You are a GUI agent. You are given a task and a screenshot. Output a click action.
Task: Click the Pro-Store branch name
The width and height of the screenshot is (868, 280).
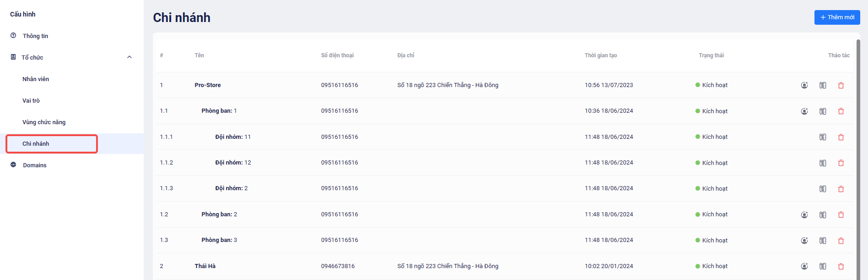pyautogui.click(x=207, y=85)
